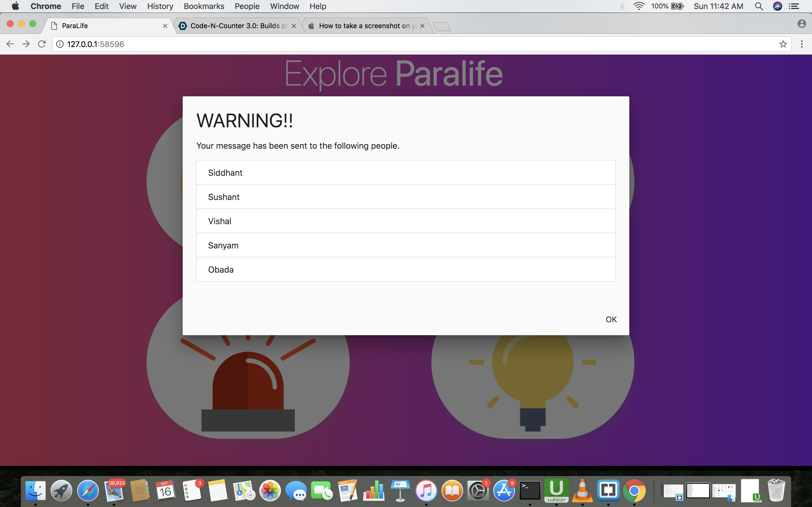The width and height of the screenshot is (812, 507).
Task: Switch to Code-N-Counter 3.0 tab
Action: coord(238,26)
